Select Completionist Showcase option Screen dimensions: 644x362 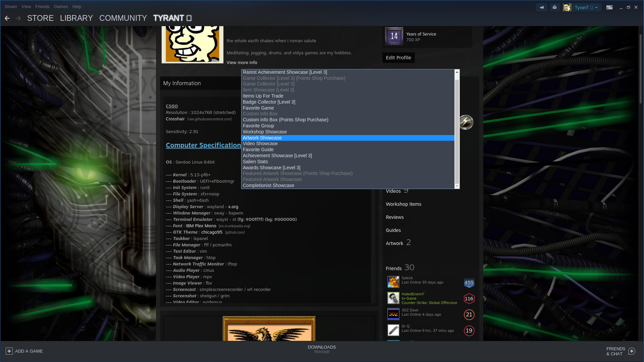pyautogui.click(x=348, y=185)
